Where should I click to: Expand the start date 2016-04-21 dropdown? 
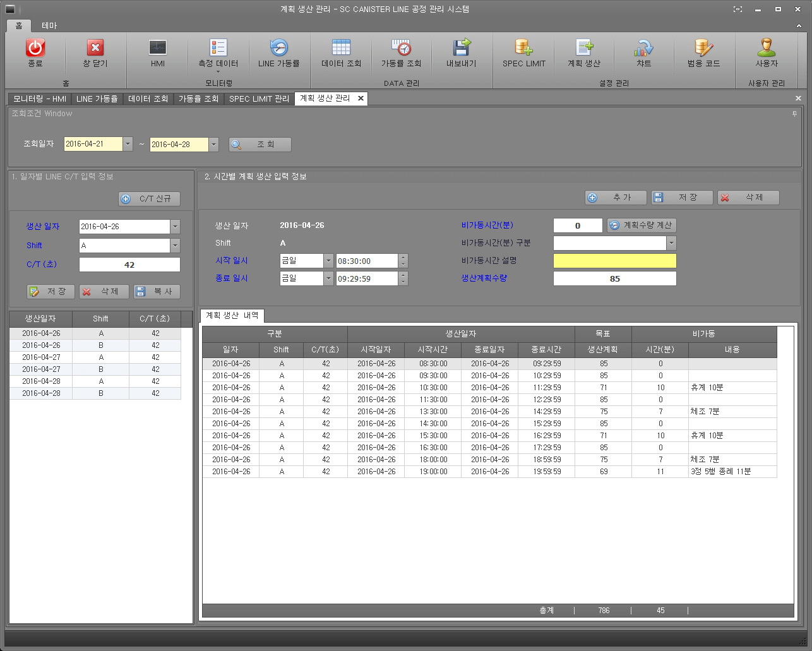coord(128,144)
